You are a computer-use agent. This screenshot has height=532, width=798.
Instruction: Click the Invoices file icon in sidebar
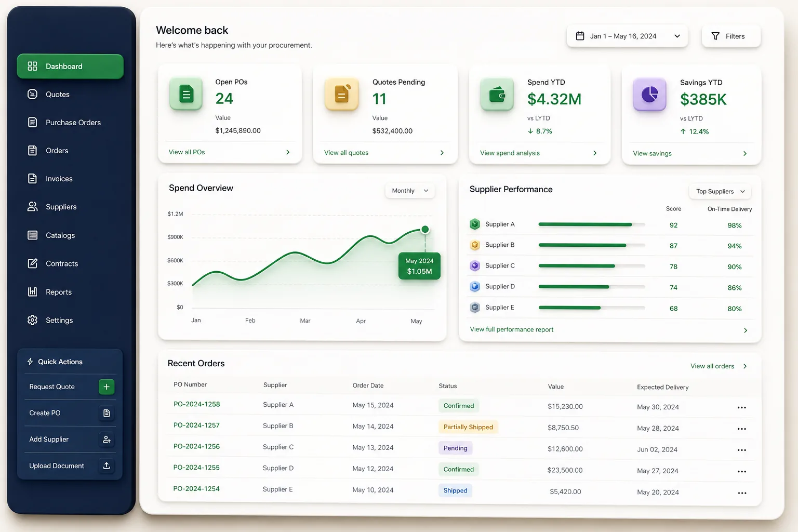click(x=32, y=178)
